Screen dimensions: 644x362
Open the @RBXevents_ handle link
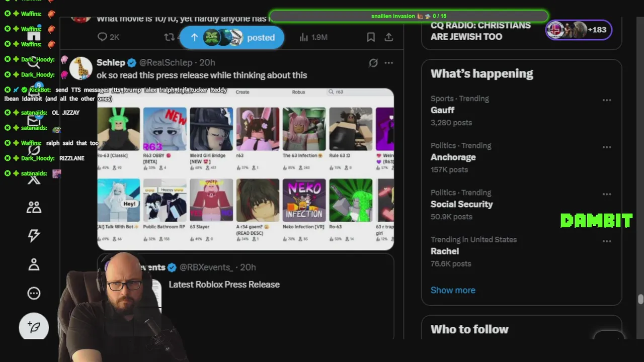[206, 267]
